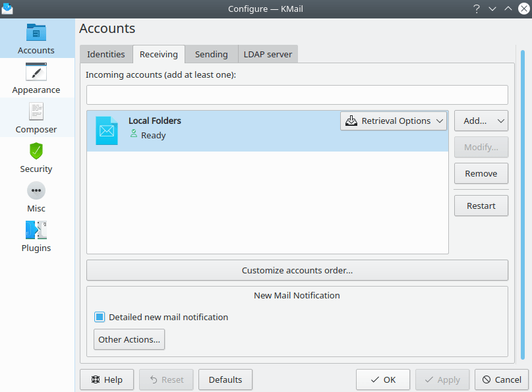The width and height of the screenshot is (532, 392).
Task: Open the titlebar chevron menu
Action: point(492,9)
